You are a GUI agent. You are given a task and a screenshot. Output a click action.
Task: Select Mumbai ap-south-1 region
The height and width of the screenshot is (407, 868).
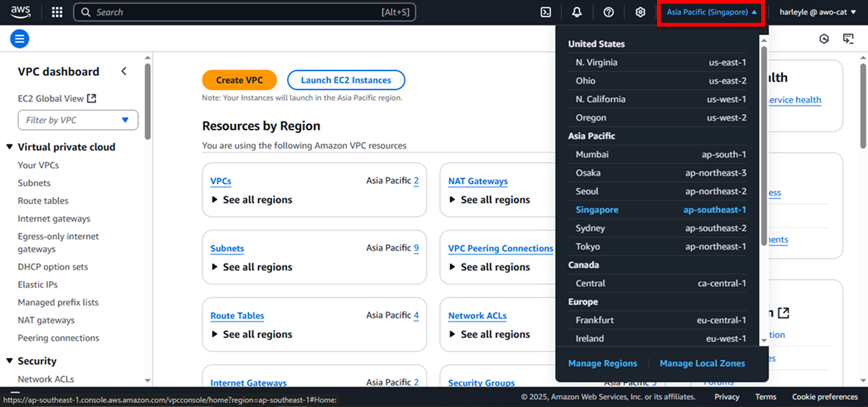[658, 154]
